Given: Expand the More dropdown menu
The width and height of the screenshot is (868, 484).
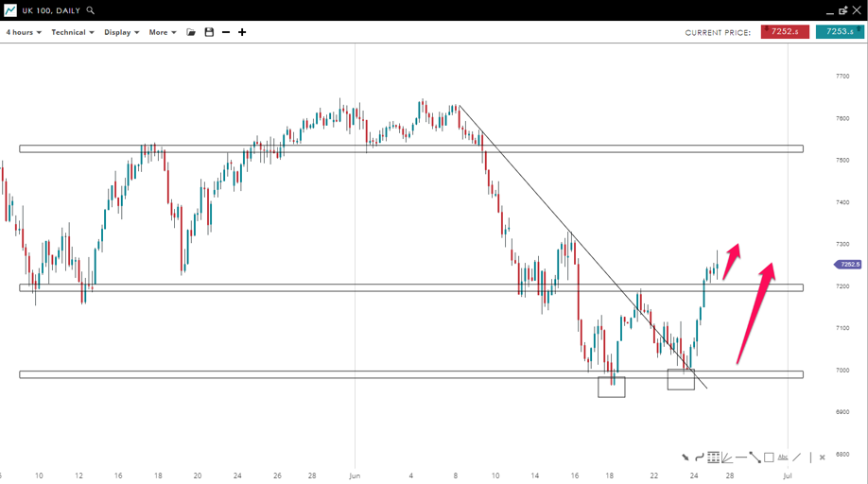Looking at the screenshot, I should pos(163,32).
